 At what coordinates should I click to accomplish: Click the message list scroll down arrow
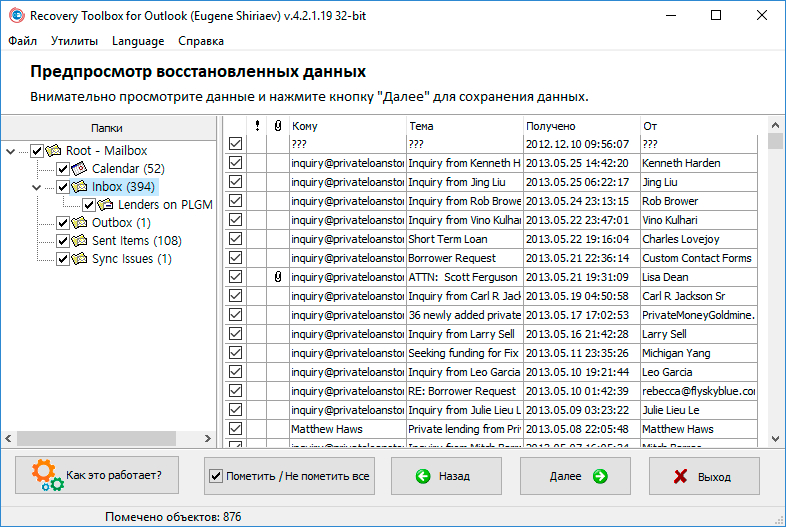775,439
